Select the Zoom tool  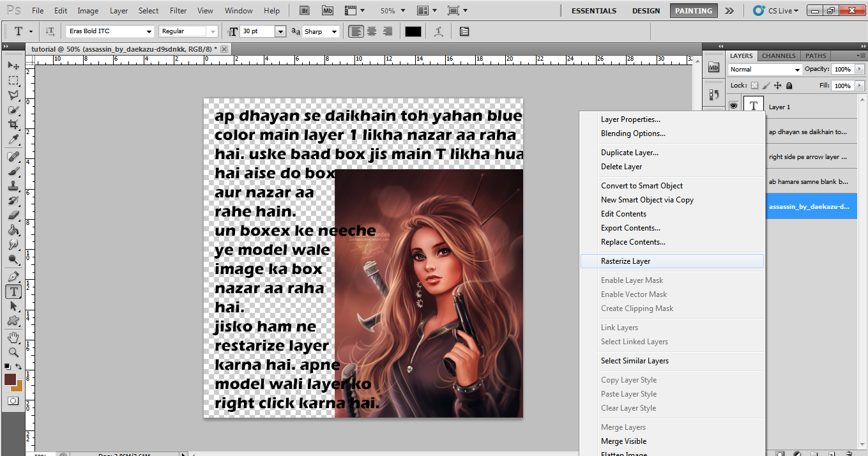click(x=13, y=352)
